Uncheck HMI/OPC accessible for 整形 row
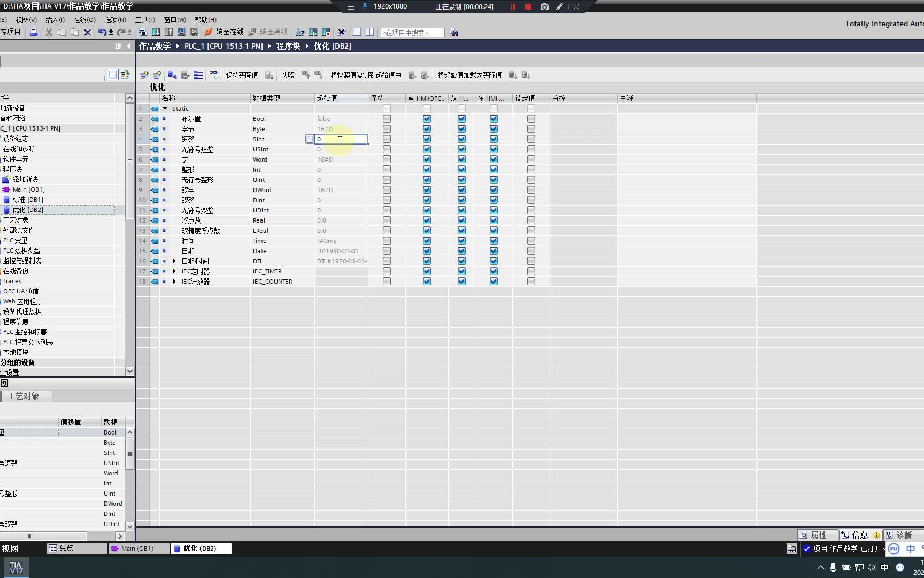The image size is (924, 578). click(x=427, y=170)
